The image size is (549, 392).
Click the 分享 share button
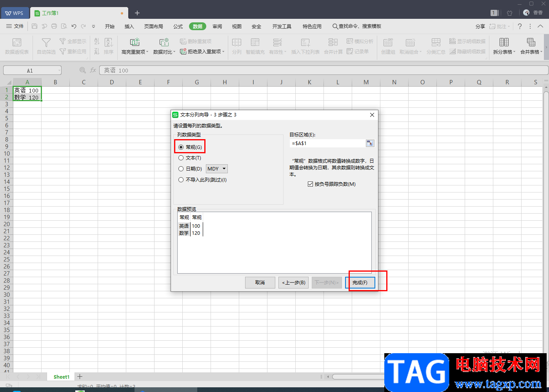coord(480,26)
